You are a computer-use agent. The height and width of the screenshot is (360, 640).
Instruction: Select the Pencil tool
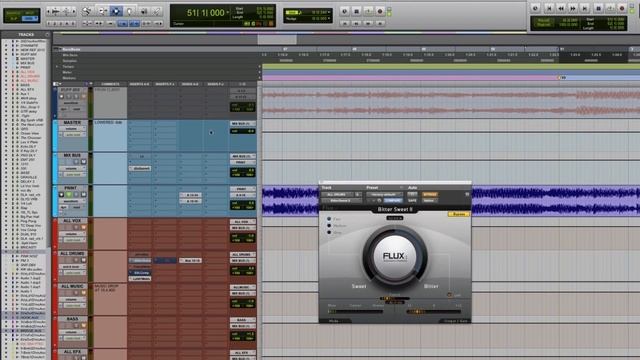(x=157, y=11)
